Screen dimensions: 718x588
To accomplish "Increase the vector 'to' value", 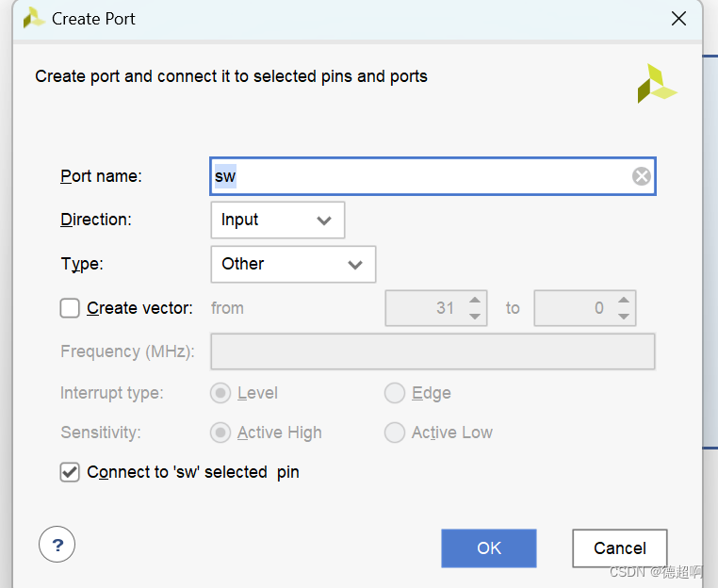I will [623, 300].
